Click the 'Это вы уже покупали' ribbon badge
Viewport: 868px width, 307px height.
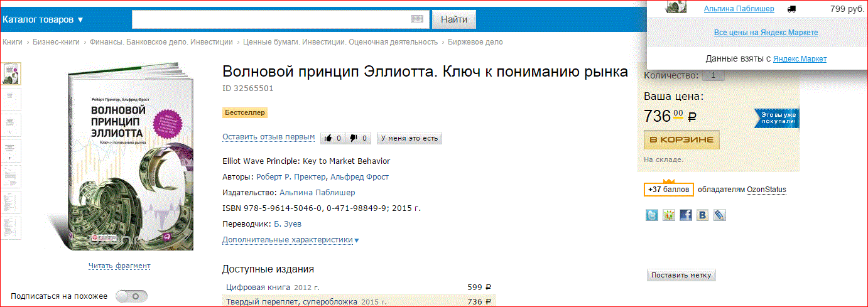click(x=777, y=118)
